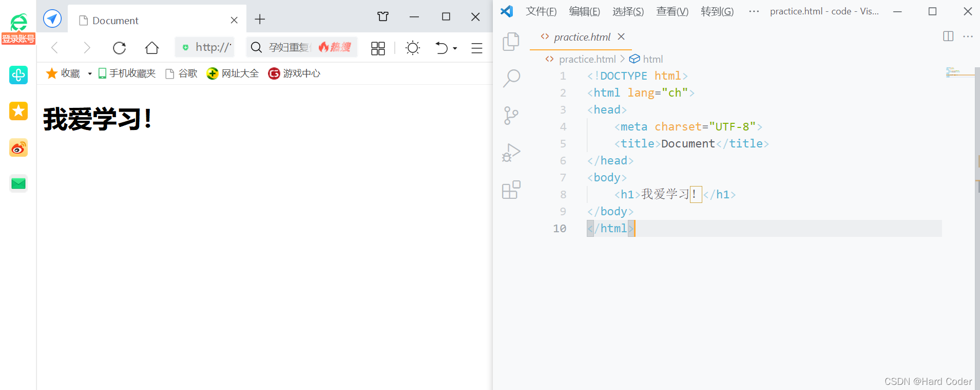Click the lang="ch" attribute
980x390 pixels.
(658, 92)
